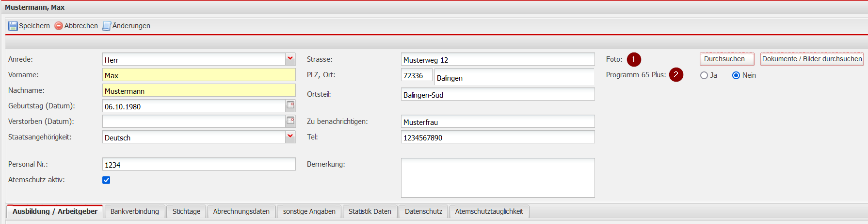Expand the Anrede dropdown
868x224 pixels.
click(290, 59)
